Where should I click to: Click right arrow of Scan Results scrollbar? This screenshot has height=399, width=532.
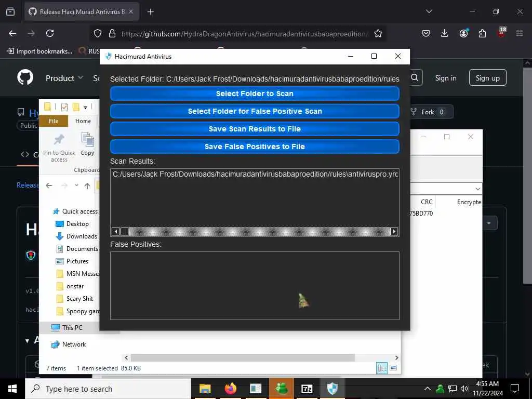pos(394,231)
